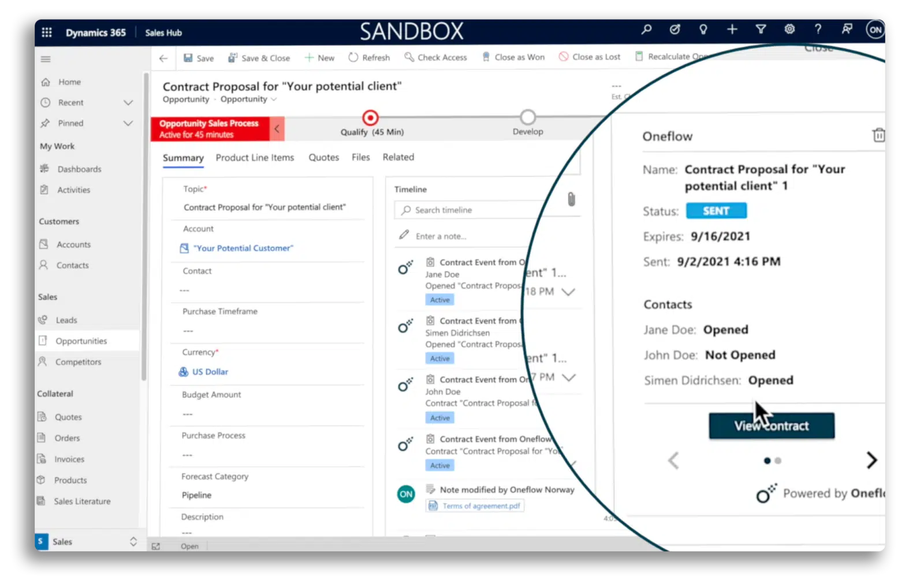924x587 pixels.
Task: Select the Develop stage circle
Action: pyautogui.click(x=527, y=117)
